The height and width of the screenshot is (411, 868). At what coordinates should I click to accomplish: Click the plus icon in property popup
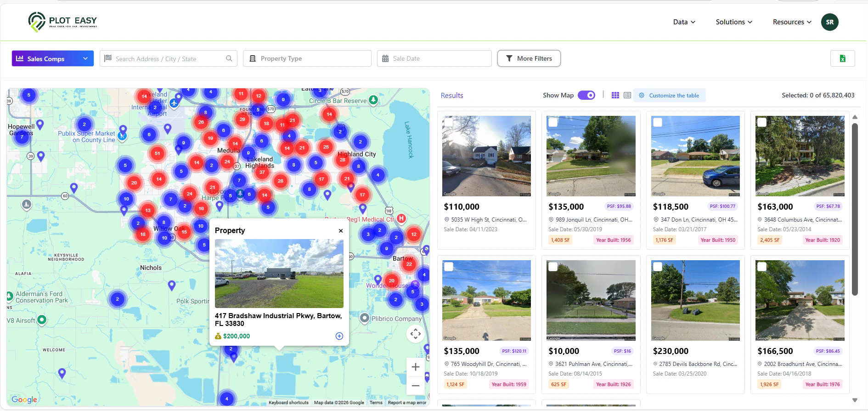point(339,336)
